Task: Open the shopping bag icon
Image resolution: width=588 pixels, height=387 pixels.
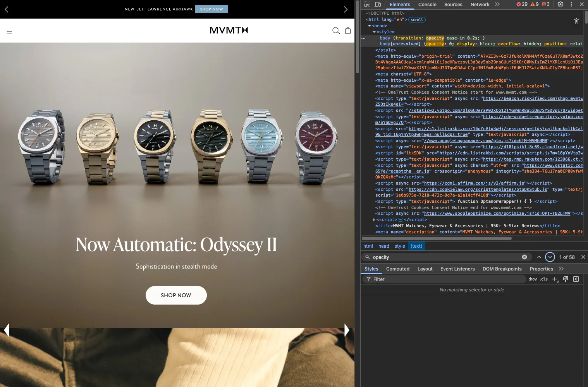Action: pos(348,31)
